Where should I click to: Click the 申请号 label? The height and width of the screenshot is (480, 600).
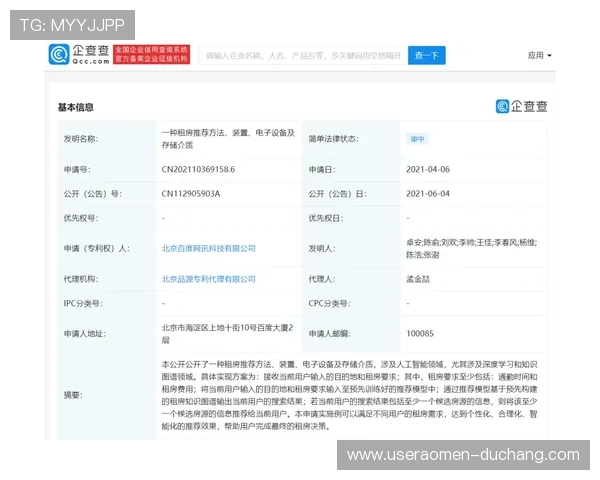coord(77,170)
